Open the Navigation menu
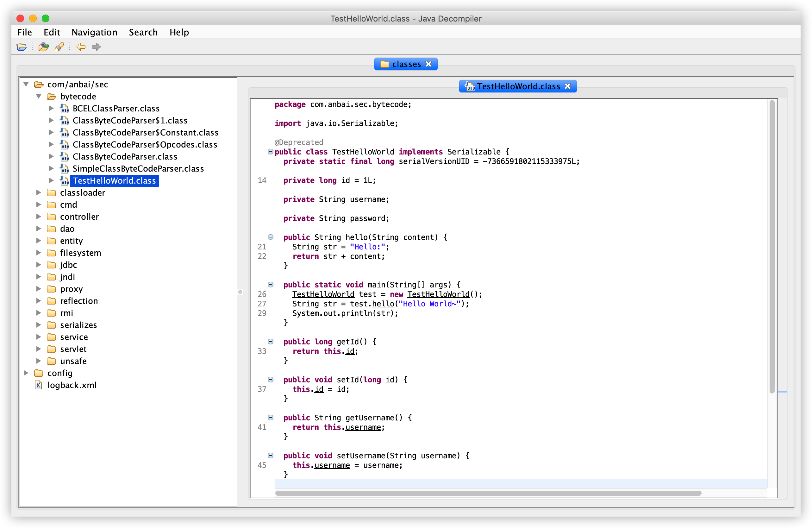The width and height of the screenshot is (812, 528). pyautogui.click(x=94, y=32)
